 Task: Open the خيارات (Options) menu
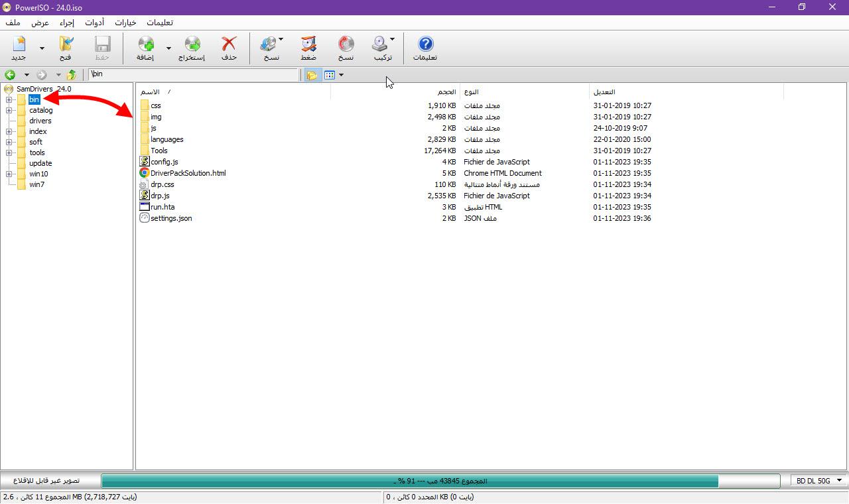click(x=125, y=23)
